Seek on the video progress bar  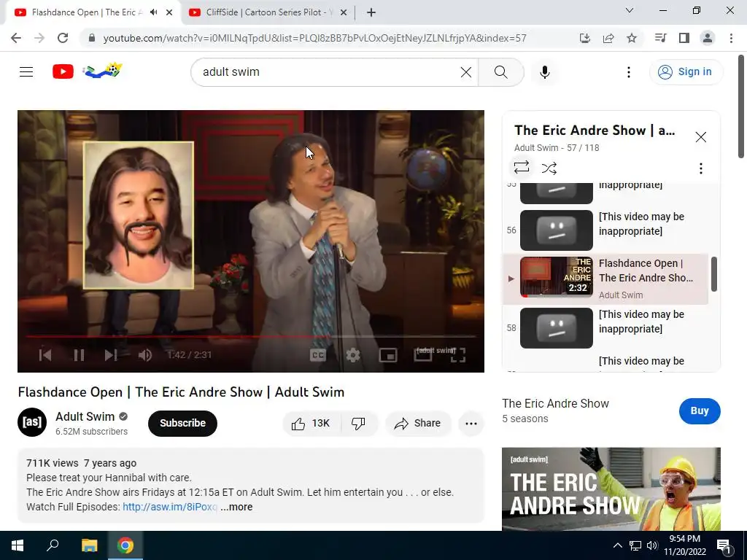(x=251, y=337)
